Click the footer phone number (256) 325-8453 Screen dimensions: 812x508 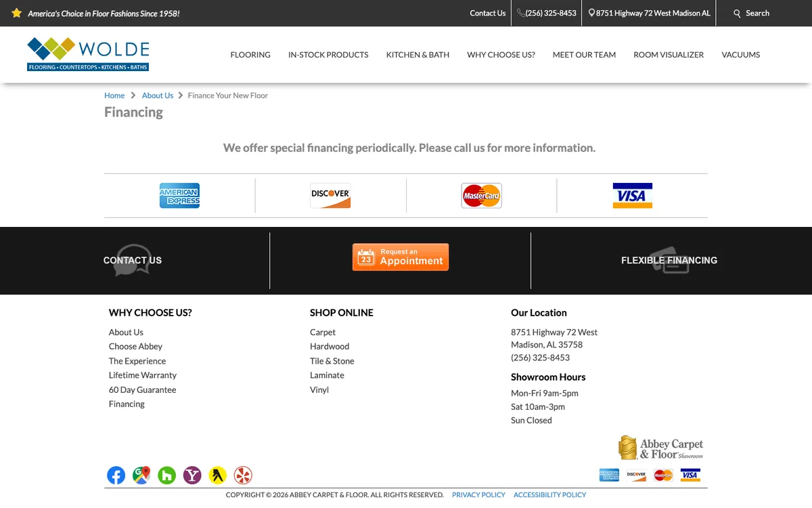540,358
